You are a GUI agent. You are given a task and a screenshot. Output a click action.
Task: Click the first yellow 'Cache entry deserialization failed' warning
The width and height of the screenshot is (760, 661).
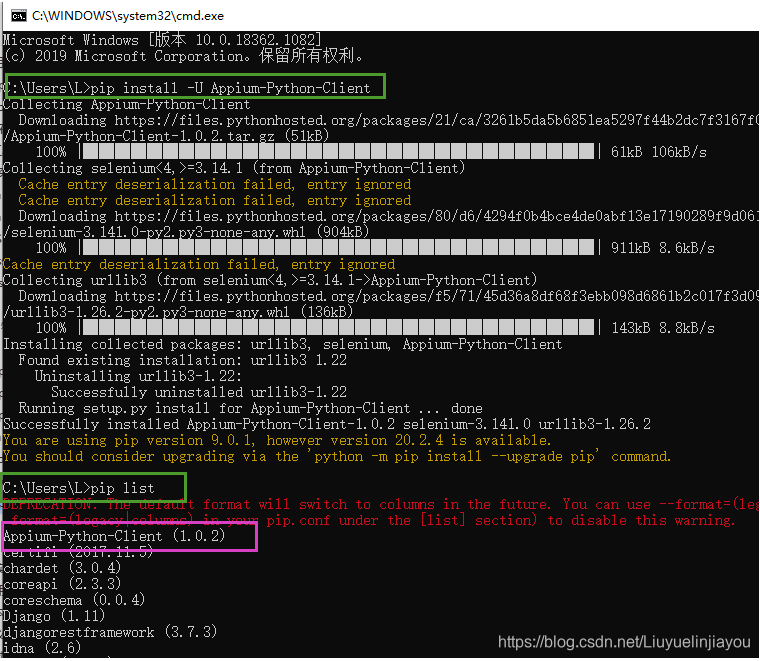pyautogui.click(x=215, y=184)
